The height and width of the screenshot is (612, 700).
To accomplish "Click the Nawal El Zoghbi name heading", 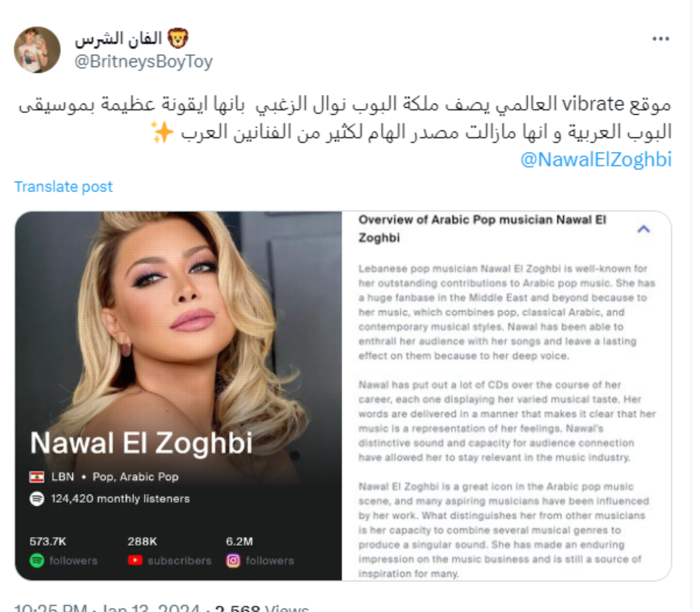I will coord(141,443).
